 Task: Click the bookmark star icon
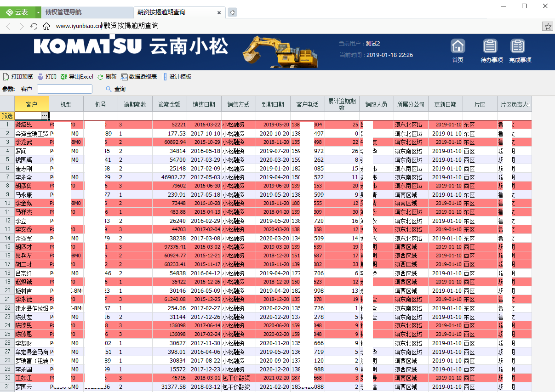point(548,26)
